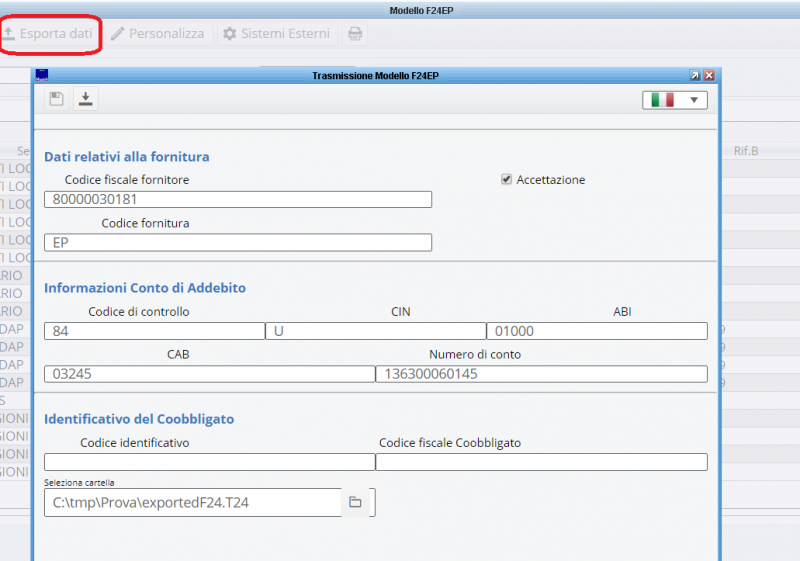800x561 pixels.
Task: Click the expand arrow icon in dialog title bar
Action: tap(694, 75)
